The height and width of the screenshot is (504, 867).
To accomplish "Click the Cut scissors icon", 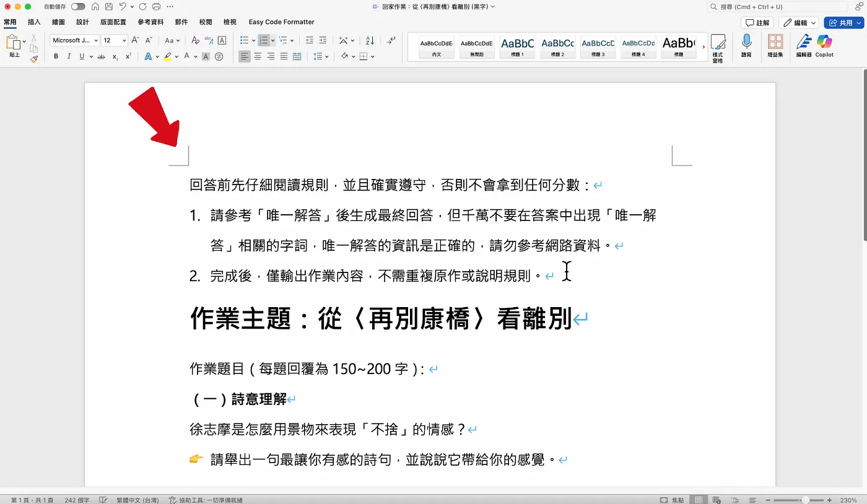I will pyautogui.click(x=34, y=38).
